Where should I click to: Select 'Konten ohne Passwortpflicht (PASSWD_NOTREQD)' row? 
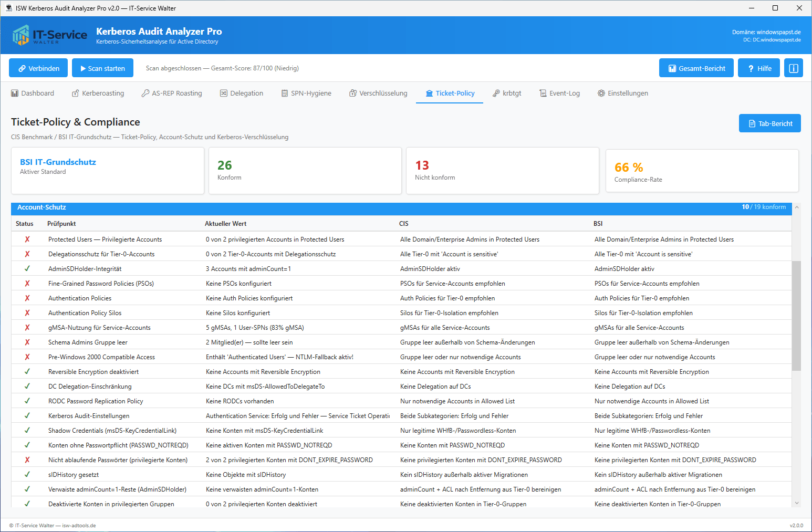tap(401, 445)
